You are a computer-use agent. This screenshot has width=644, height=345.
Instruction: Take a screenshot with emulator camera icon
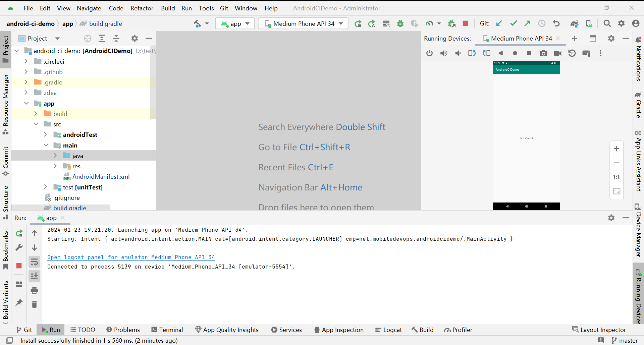point(544,53)
